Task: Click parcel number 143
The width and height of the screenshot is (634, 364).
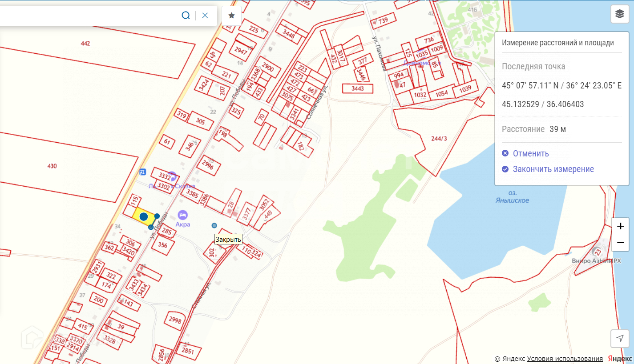Action: click(128, 304)
